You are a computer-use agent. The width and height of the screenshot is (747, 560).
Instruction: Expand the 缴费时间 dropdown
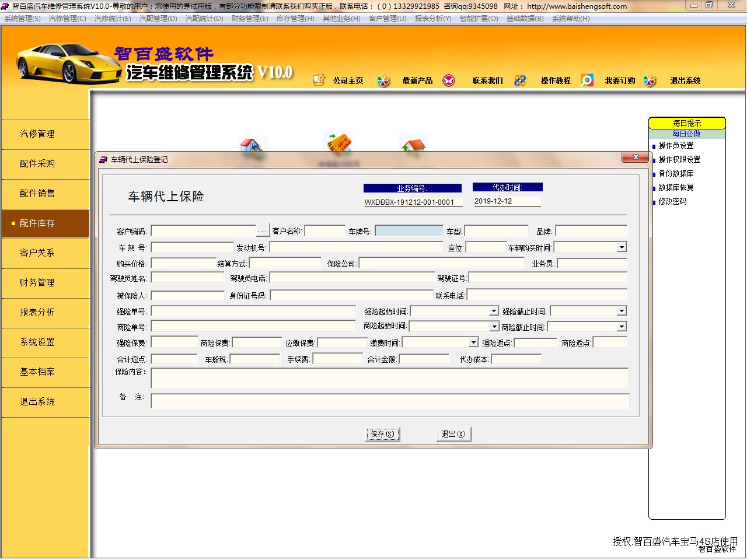pos(473,342)
